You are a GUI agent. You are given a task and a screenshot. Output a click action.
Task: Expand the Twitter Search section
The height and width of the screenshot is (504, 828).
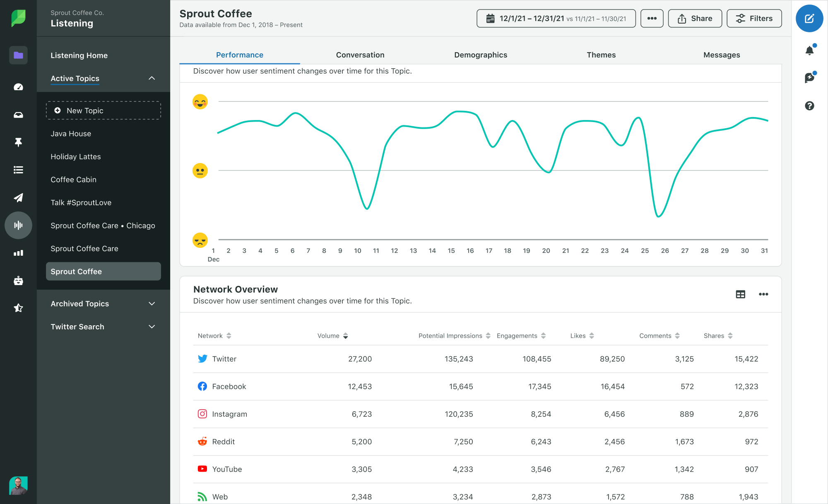(152, 326)
